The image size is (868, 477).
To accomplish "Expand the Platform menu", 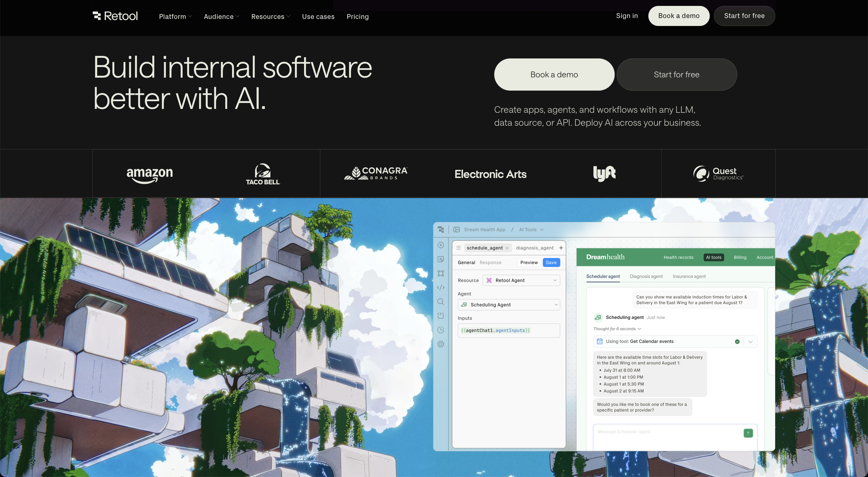I will click(175, 17).
